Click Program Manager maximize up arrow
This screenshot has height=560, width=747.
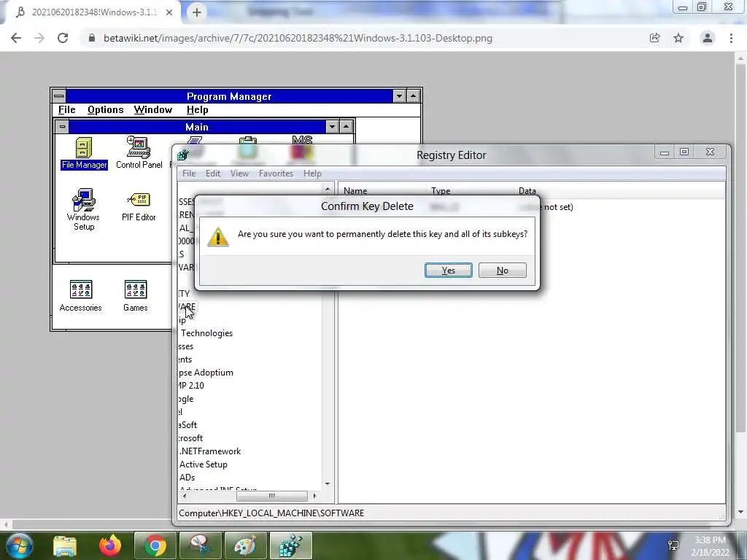[x=413, y=96]
